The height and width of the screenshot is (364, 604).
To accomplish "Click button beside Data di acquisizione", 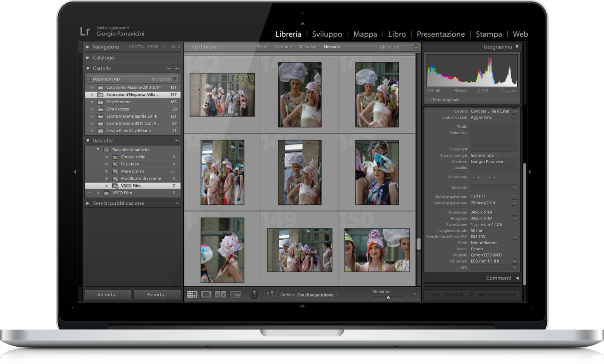I will [515, 203].
